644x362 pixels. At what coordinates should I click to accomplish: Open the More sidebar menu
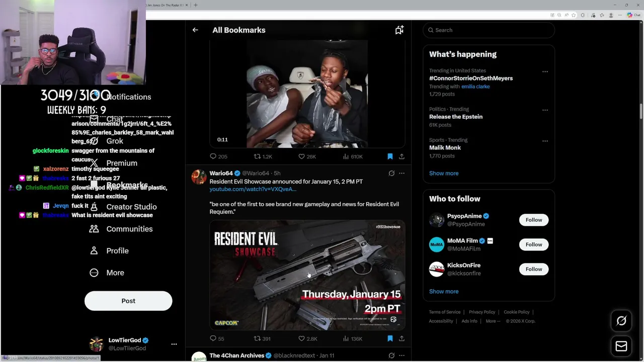[x=106, y=273]
